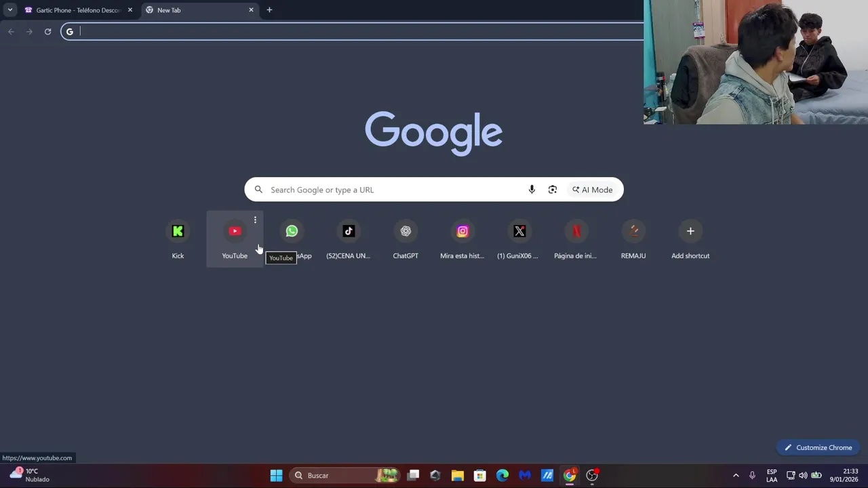
Task: Open the three-dot menu on YouTube shortcut
Action: coord(255,220)
